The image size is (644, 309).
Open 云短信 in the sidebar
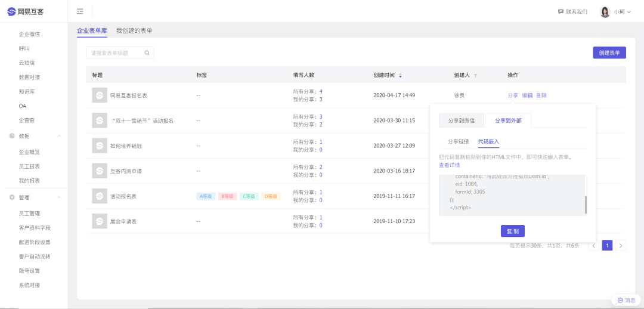(x=27, y=63)
